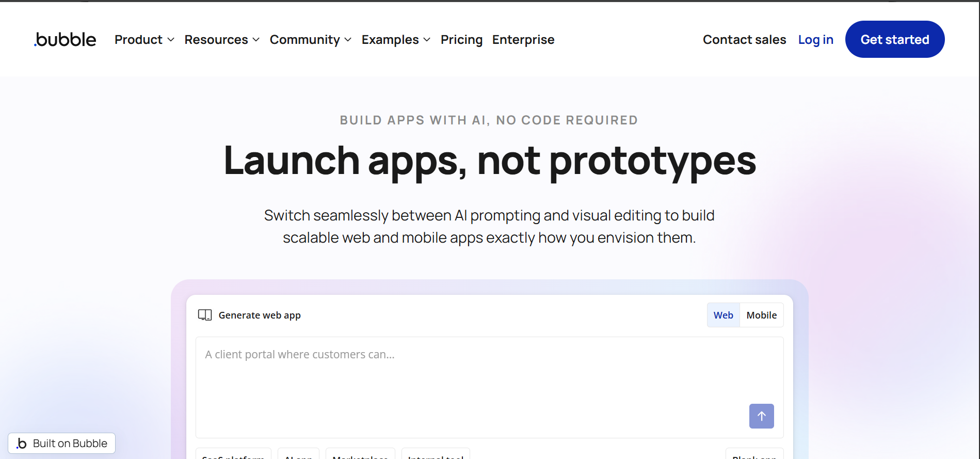Go to the Enterprise page
The height and width of the screenshot is (459, 980).
point(523,40)
